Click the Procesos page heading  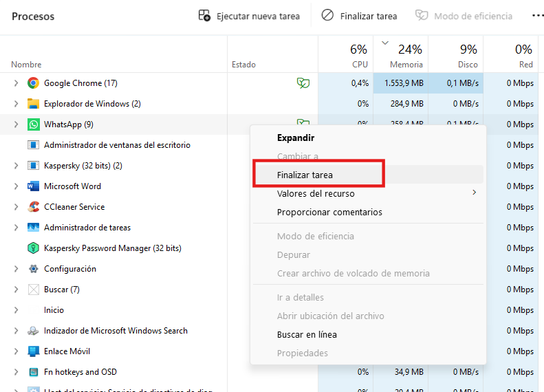(33, 17)
